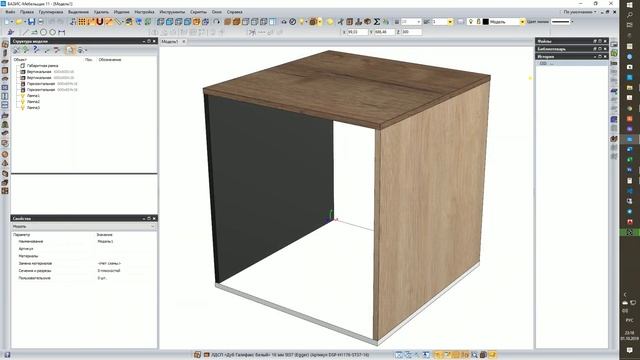640x360 pixels.
Task: Toggle the layer lock icon
Action: (478, 22)
